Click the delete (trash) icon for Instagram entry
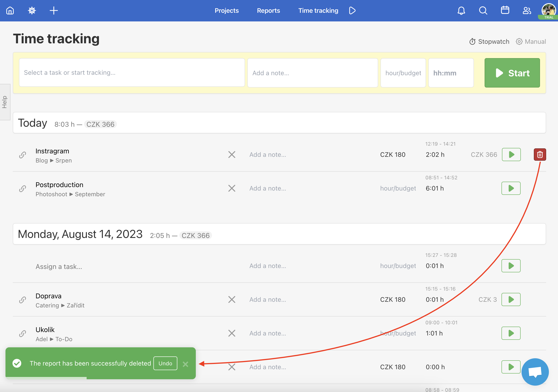The width and height of the screenshot is (558, 392). click(539, 154)
